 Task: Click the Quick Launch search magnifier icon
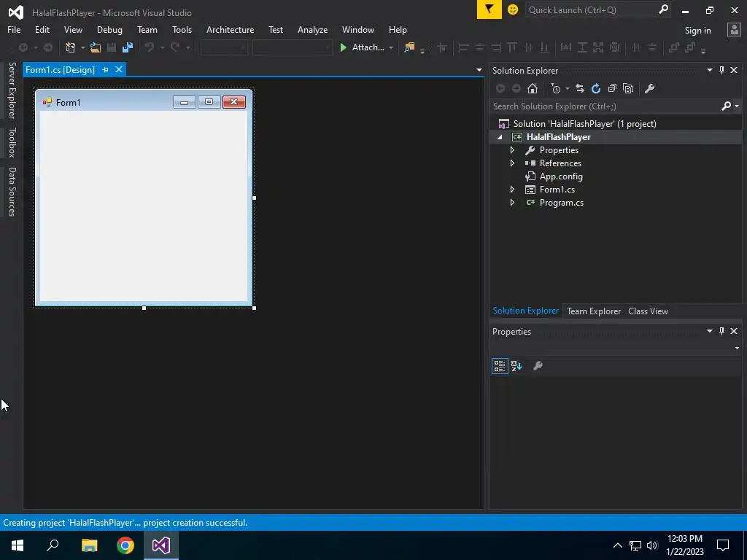[x=663, y=9]
